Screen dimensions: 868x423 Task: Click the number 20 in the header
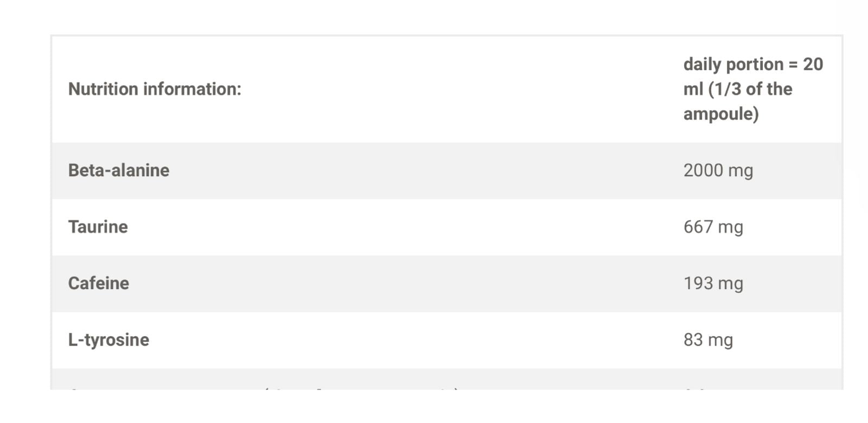(813, 64)
